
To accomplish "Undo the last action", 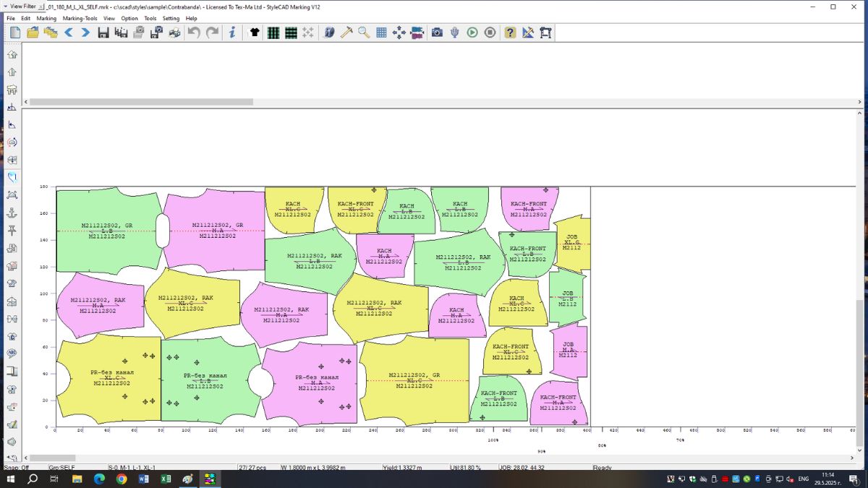I will pyautogui.click(x=194, y=33).
